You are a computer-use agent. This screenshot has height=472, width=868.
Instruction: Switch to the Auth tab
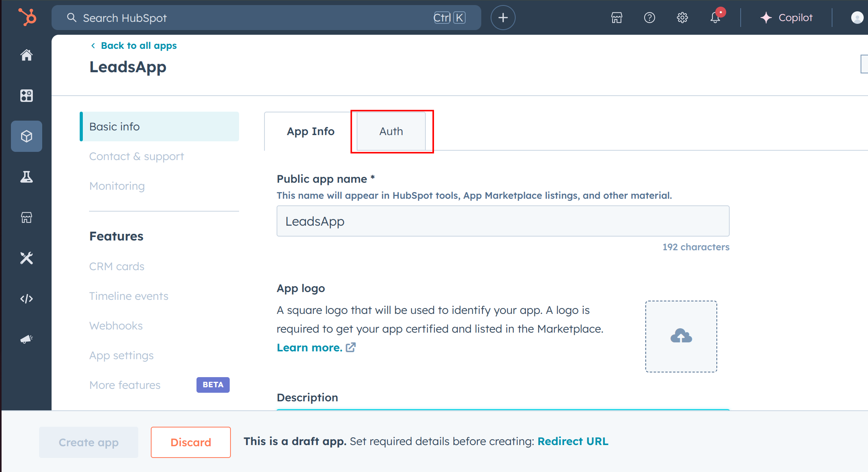[x=391, y=131]
